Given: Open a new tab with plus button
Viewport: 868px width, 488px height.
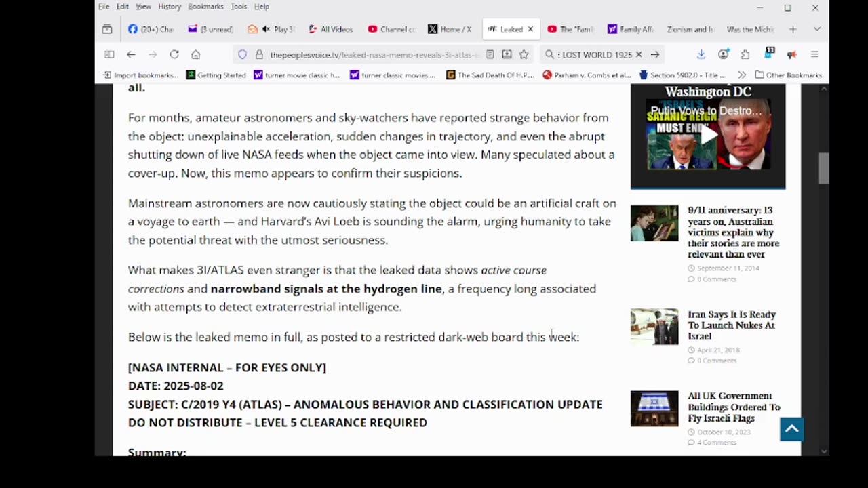Looking at the screenshot, I should tap(793, 29).
